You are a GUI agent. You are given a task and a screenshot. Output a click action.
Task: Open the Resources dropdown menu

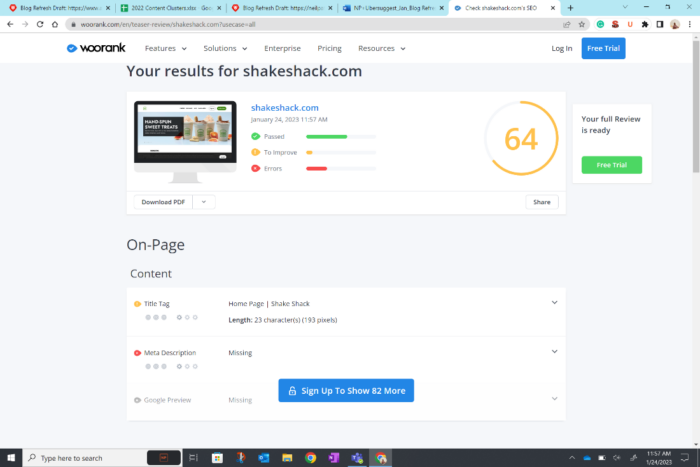click(x=382, y=48)
